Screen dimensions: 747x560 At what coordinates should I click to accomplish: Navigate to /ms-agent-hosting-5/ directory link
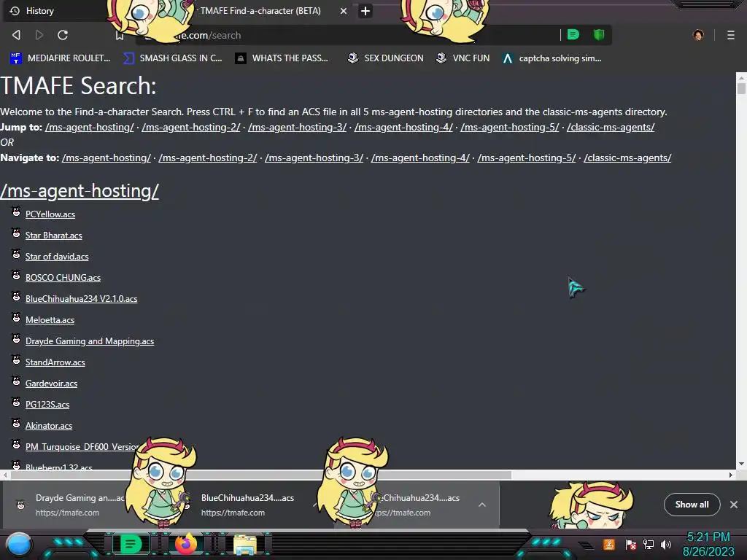click(x=527, y=157)
